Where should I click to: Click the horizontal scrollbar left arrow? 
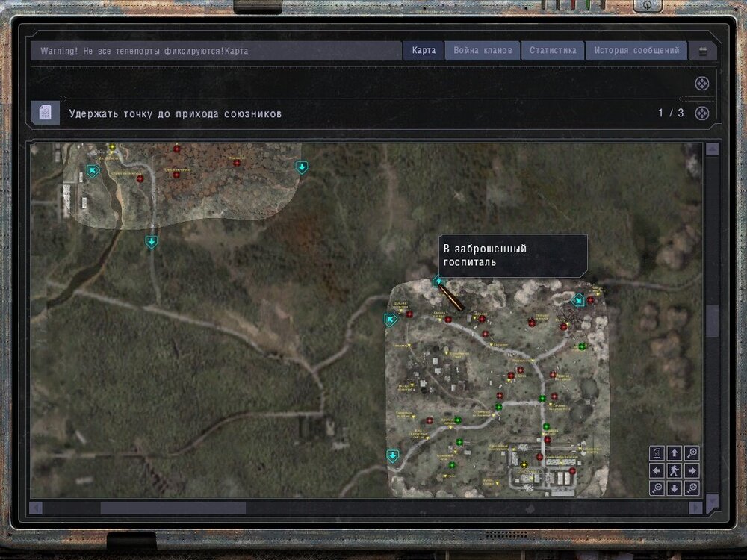(x=36, y=508)
